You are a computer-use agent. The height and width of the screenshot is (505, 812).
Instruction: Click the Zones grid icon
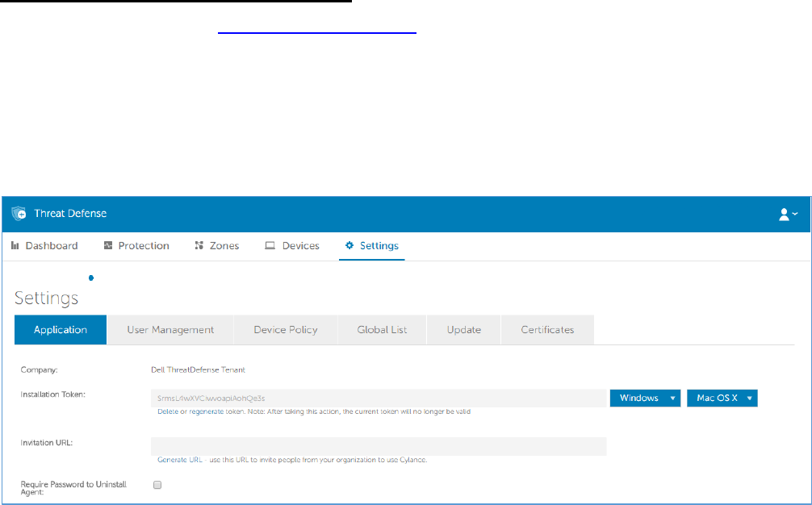(199, 245)
